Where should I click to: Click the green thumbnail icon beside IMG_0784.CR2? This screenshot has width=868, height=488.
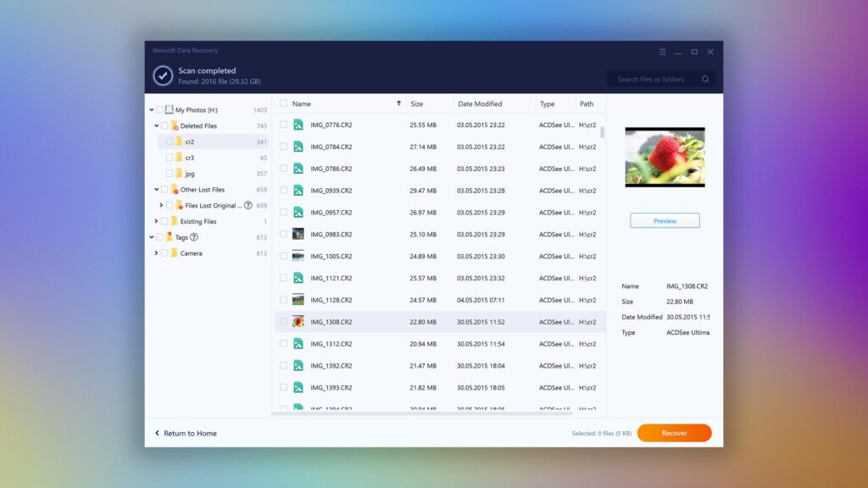298,147
